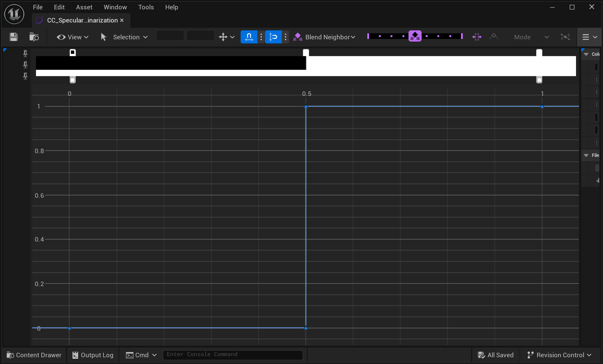This screenshot has width=603, height=364.
Task: Open the Content Drawer
Action: coord(34,355)
